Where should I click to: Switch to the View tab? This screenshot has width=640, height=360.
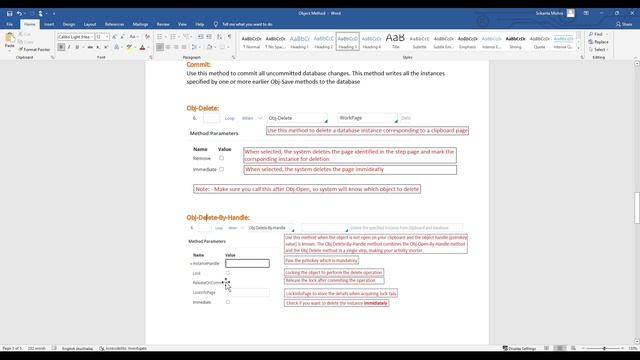pyautogui.click(x=182, y=24)
